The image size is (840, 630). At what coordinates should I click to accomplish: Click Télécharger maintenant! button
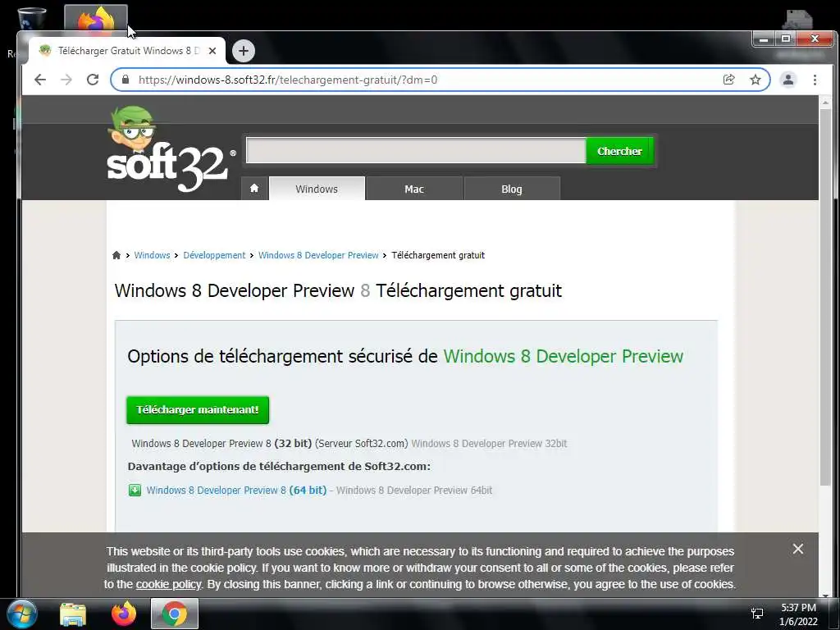click(198, 410)
